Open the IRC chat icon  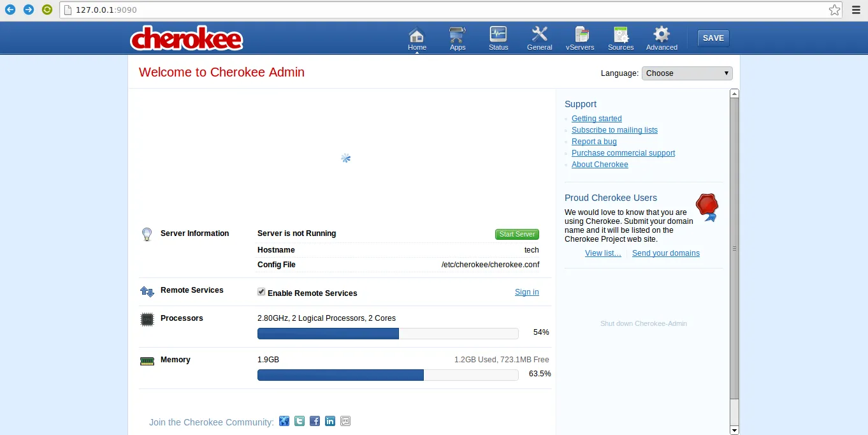[x=345, y=421]
